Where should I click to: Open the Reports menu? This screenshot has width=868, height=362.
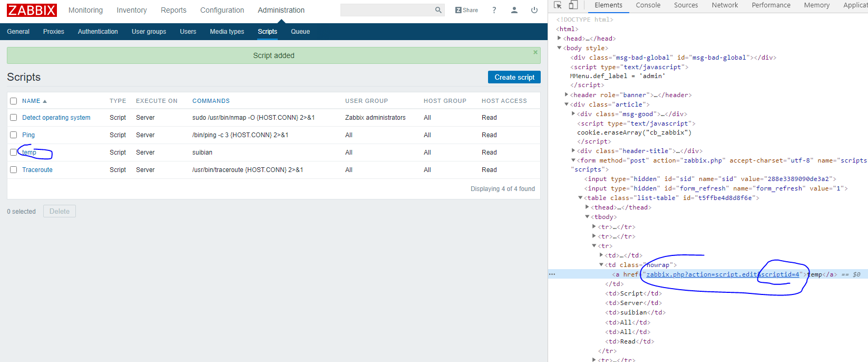(x=173, y=10)
